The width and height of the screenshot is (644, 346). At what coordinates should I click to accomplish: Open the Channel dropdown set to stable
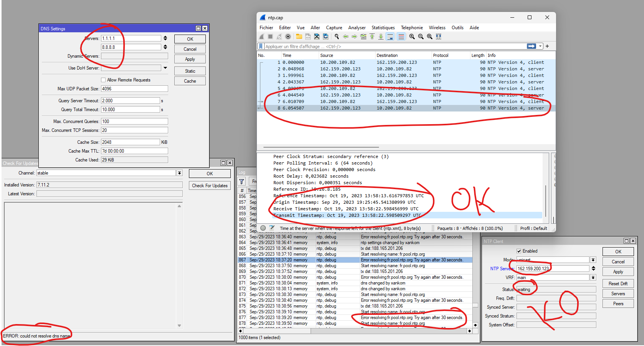point(179,173)
